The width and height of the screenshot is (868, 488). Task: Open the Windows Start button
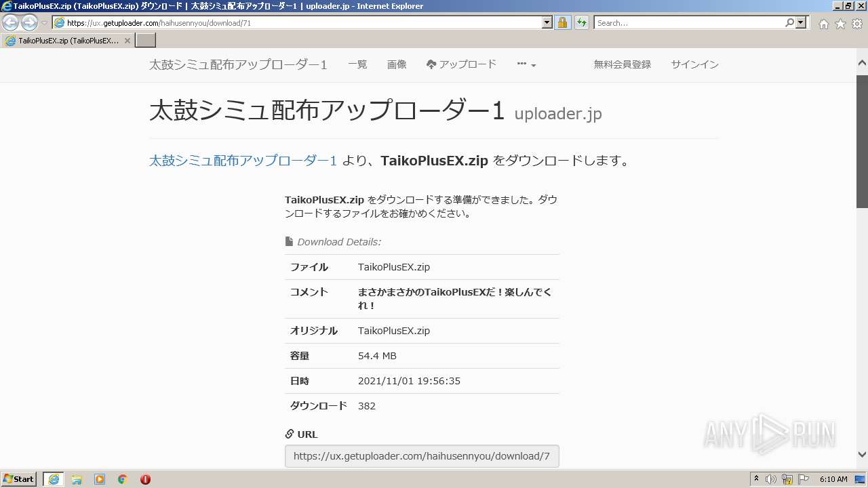point(19,479)
